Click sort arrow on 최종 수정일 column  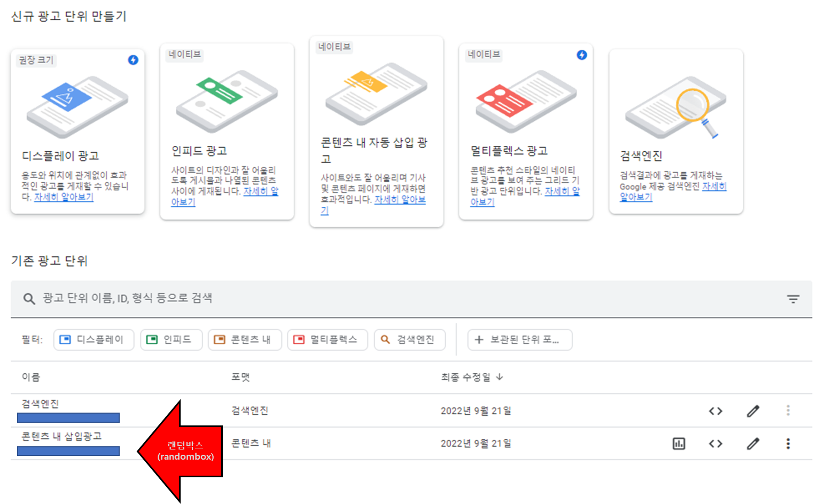click(500, 377)
